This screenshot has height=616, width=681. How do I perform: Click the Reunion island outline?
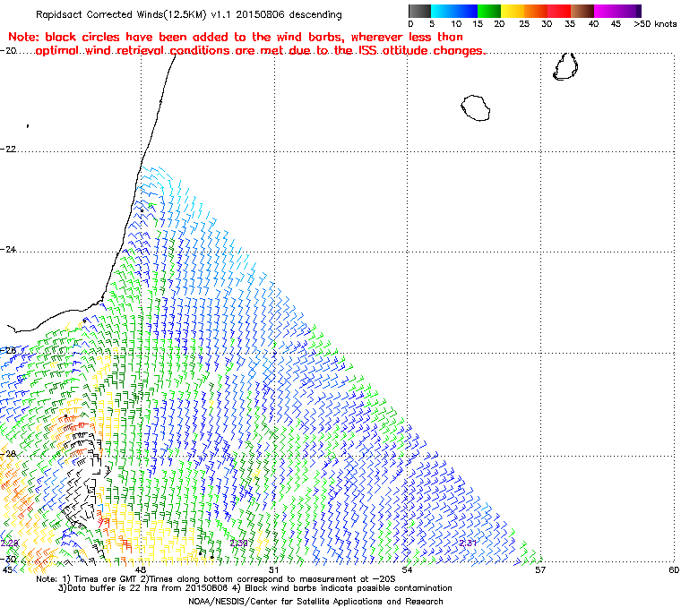(475, 108)
